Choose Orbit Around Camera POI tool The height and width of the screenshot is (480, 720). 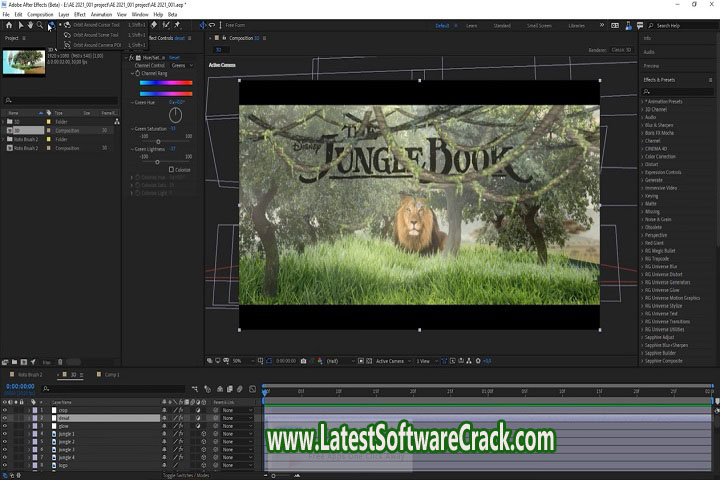pyautogui.click(x=97, y=45)
